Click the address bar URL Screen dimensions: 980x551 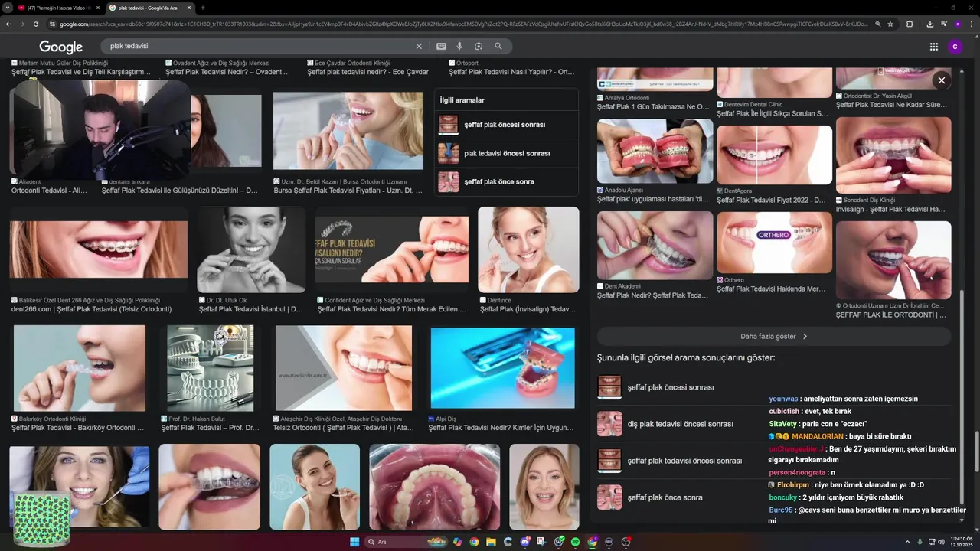pyautogui.click(x=463, y=24)
